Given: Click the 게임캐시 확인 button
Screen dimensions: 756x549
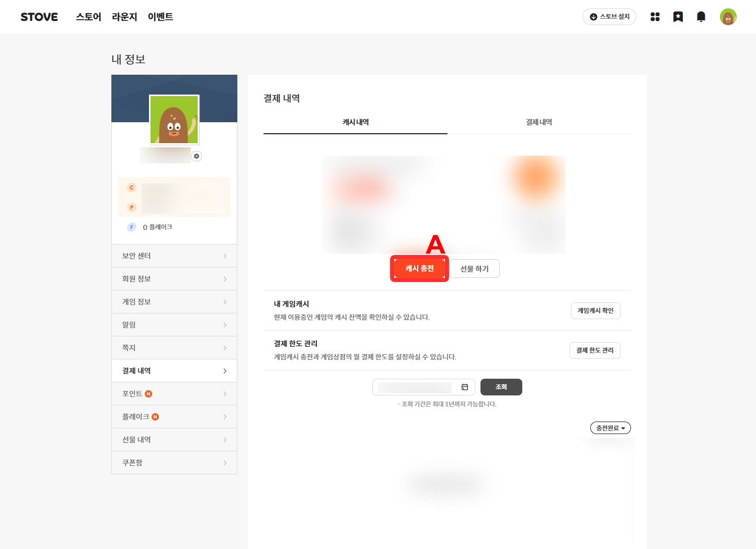Looking at the screenshot, I should pyautogui.click(x=595, y=311).
